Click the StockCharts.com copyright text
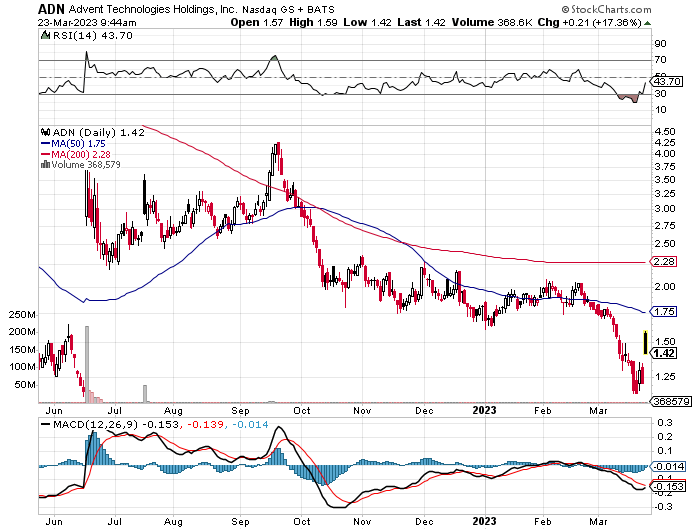Image resolution: width=695 pixels, height=532 pixels. (x=606, y=9)
